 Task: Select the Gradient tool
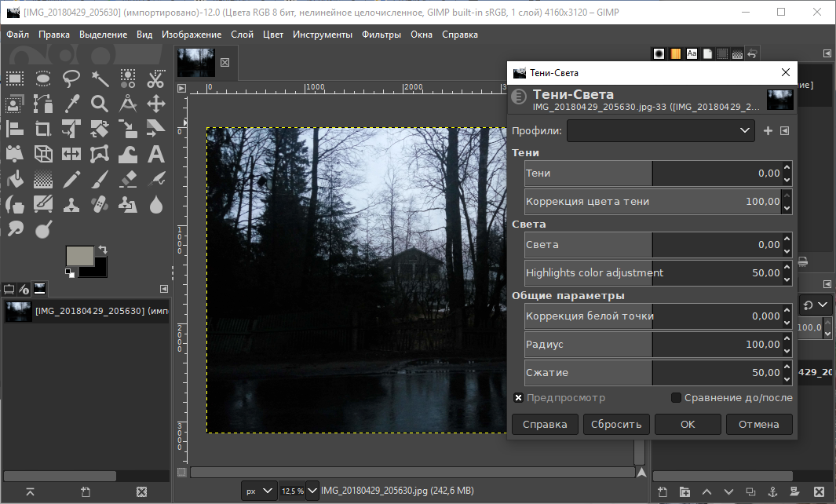pos(43,179)
